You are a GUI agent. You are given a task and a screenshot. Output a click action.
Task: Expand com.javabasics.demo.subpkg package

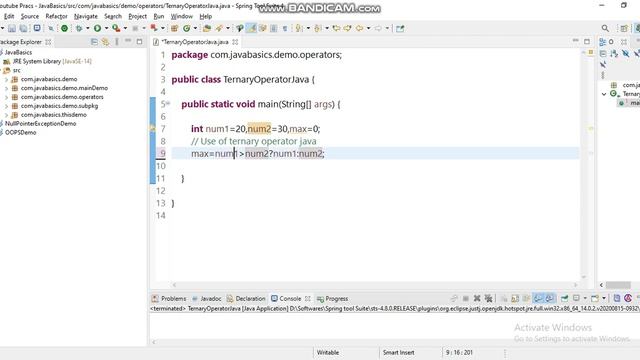tap(6, 106)
